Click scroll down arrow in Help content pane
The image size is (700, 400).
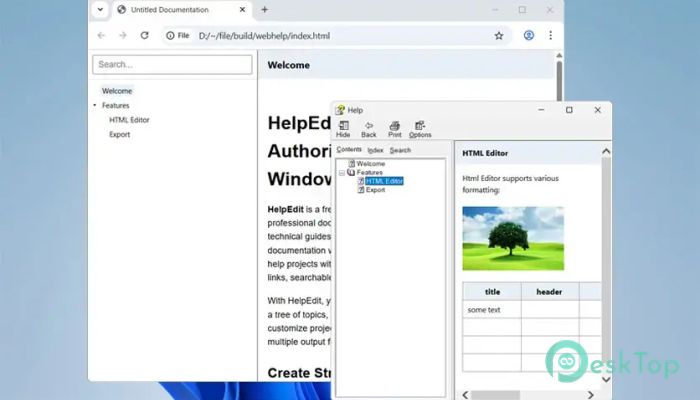click(606, 379)
